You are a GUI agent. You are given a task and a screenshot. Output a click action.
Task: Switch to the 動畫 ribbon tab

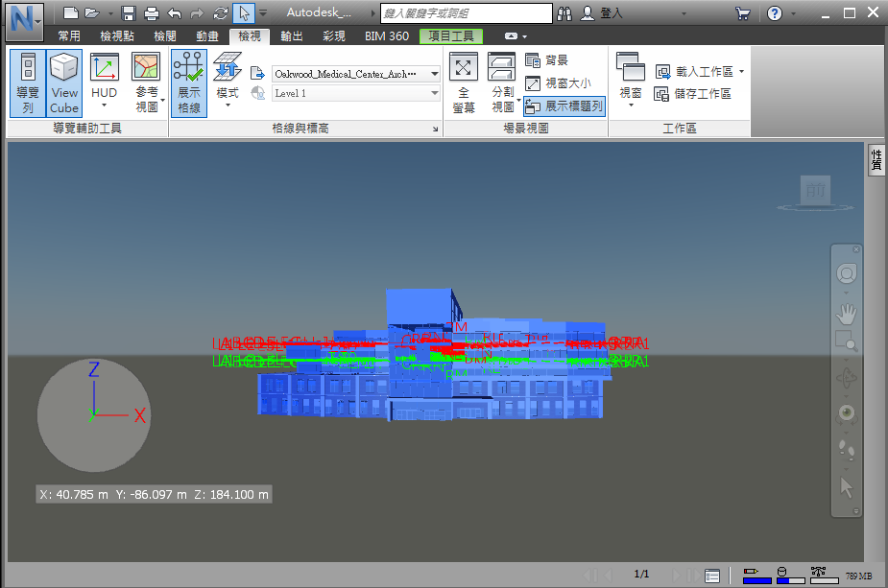[x=207, y=36]
